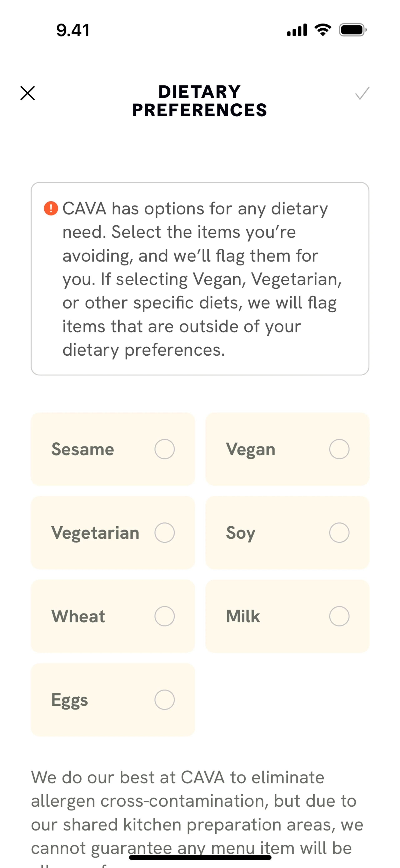
Task: Tap the cellular signal icon
Action: 297,30
